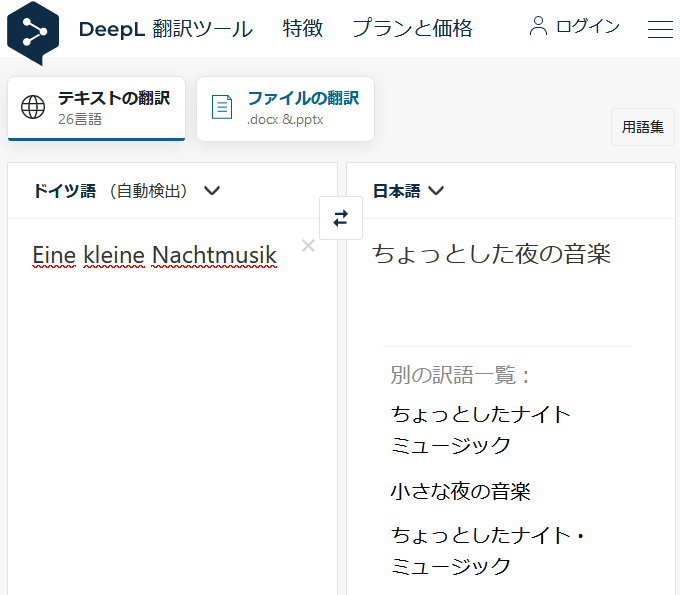This screenshot has width=680, height=595.
Task: Choose alternative ちょっとしたナイトミュージック without dot
Action: [x=481, y=429]
